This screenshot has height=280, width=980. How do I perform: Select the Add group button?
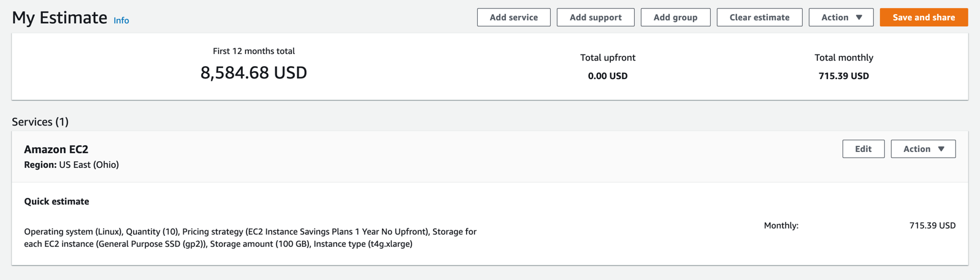tap(675, 17)
